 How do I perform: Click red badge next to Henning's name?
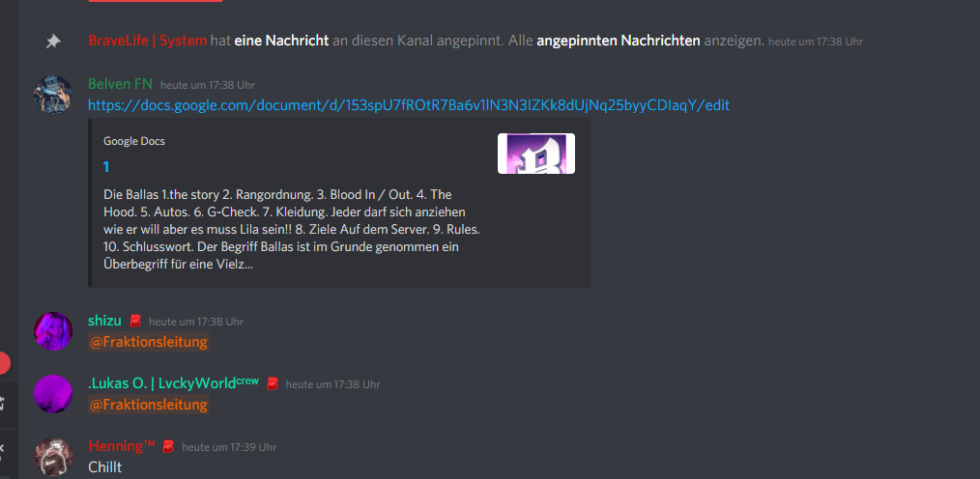[x=168, y=446]
